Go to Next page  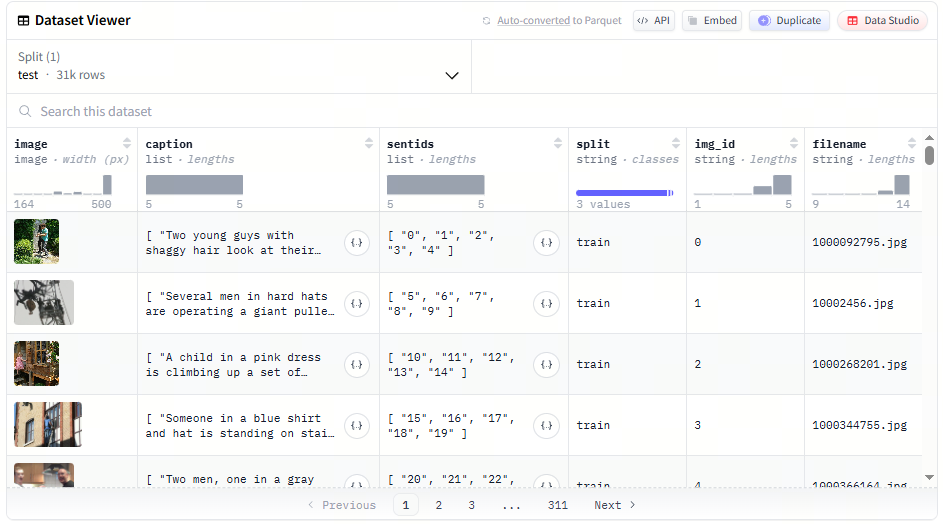615,505
